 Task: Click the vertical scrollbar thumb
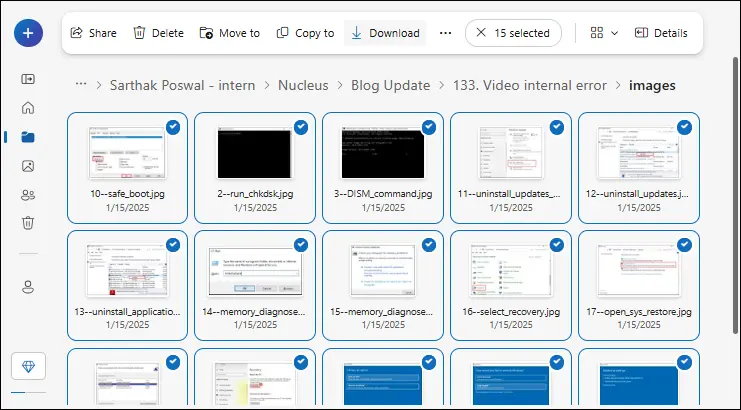(x=735, y=195)
